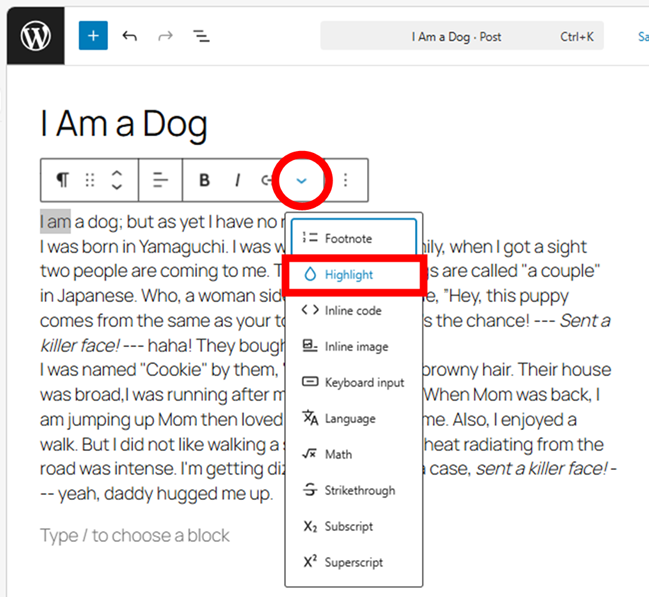Click the paragraph block type icon
Image resolution: width=649 pixels, height=597 pixels.
tap(63, 180)
